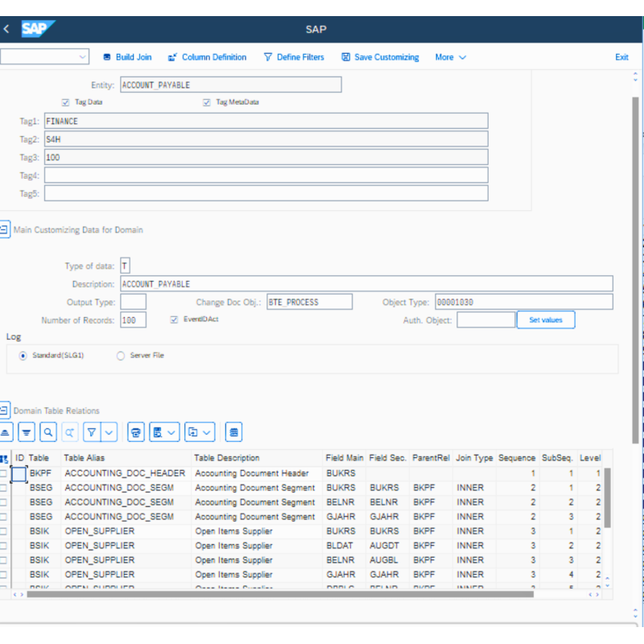Select the Sort Descending icon in the table toolbar

coord(27,431)
